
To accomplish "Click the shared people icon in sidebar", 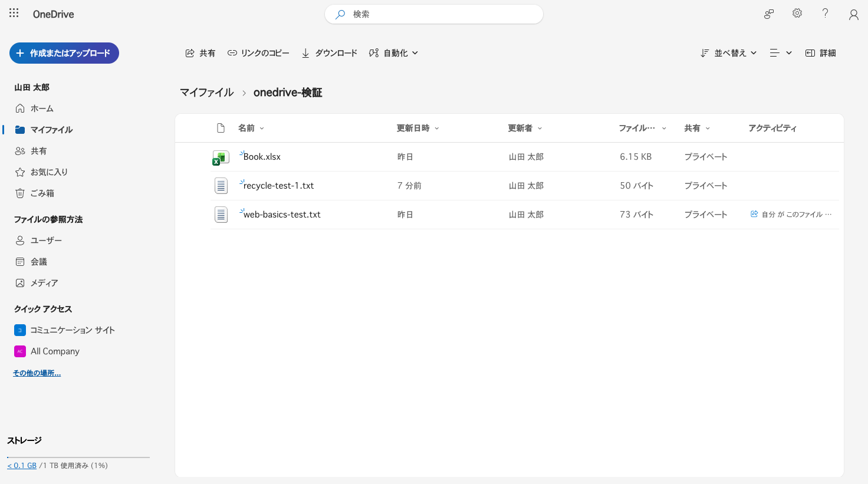I will pyautogui.click(x=20, y=151).
